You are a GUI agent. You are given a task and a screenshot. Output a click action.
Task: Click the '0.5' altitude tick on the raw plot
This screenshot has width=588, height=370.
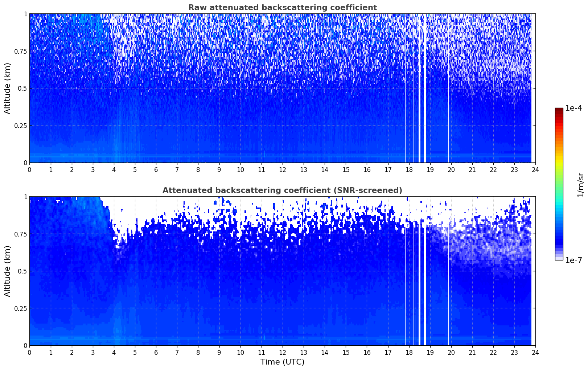click(22, 88)
